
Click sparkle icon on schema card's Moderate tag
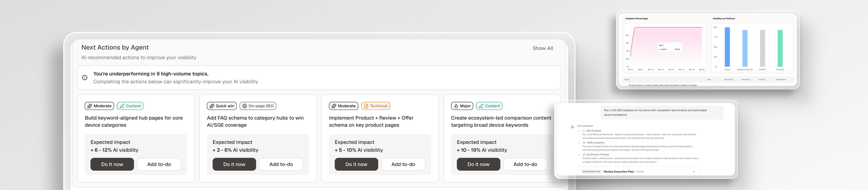click(334, 106)
